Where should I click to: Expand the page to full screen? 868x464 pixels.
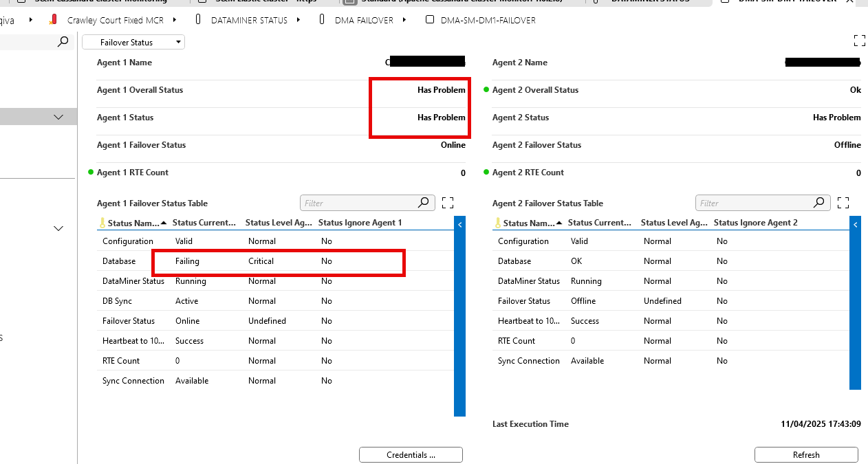pyautogui.click(x=858, y=41)
